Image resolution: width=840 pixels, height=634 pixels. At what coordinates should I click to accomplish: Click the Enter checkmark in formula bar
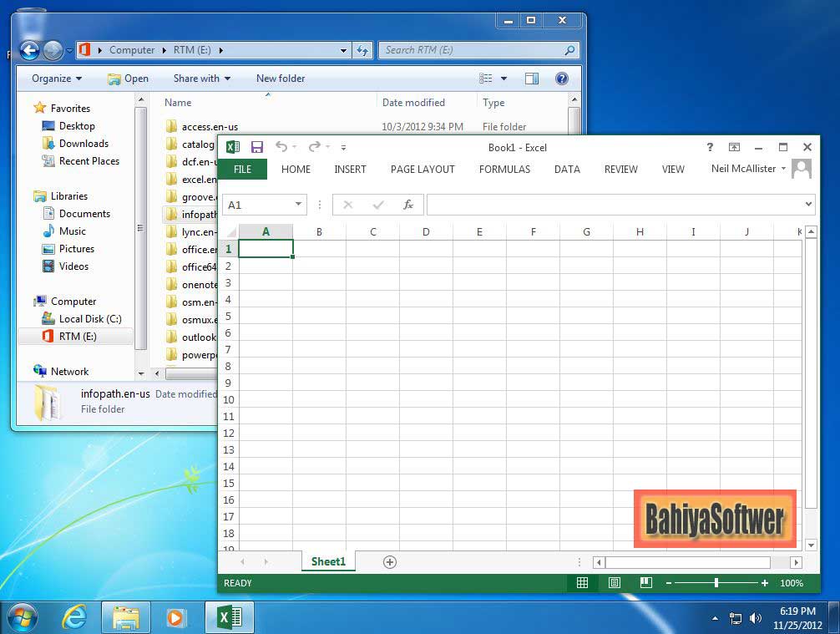pos(378,204)
